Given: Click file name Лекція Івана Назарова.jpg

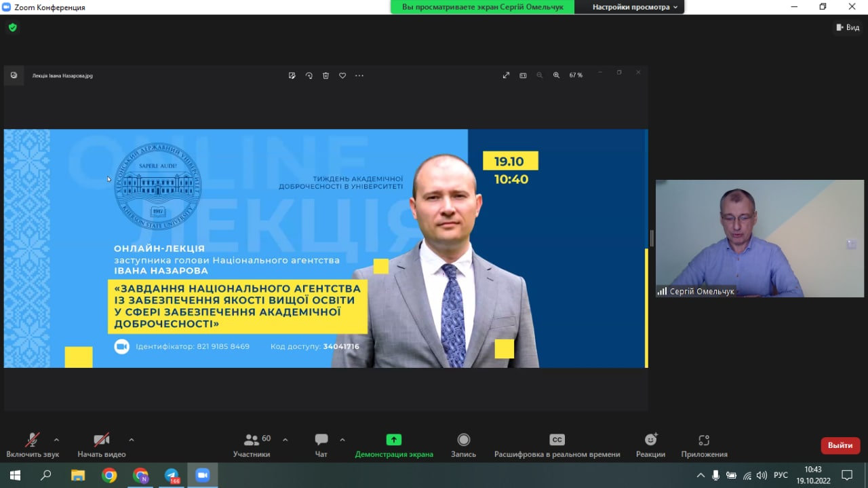Looking at the screenshot, I should (62, 75).
